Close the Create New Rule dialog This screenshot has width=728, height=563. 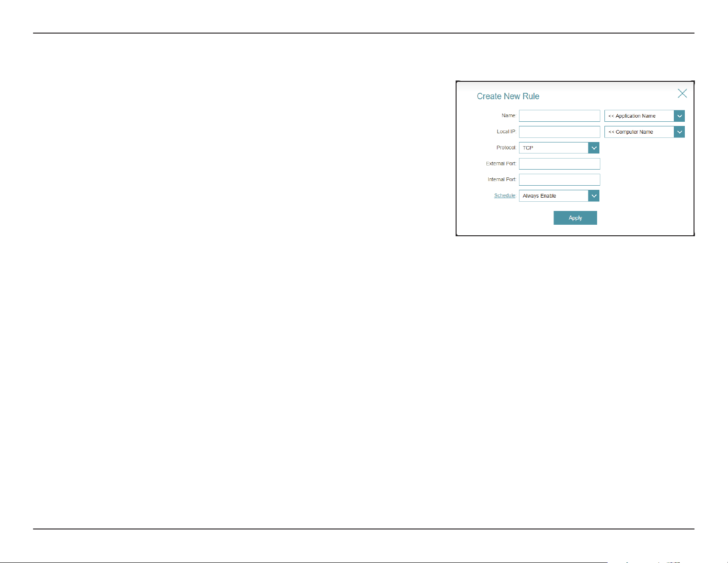[x=682, y=93]
